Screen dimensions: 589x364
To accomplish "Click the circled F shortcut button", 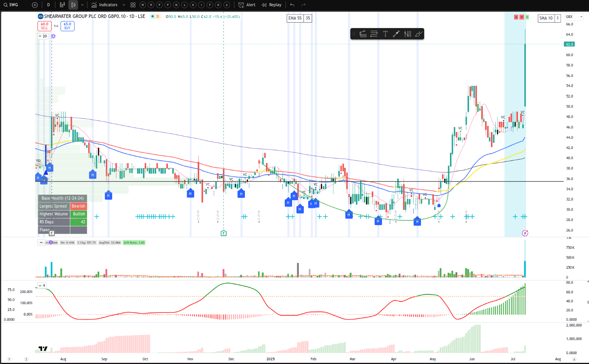I will point(210,5).
